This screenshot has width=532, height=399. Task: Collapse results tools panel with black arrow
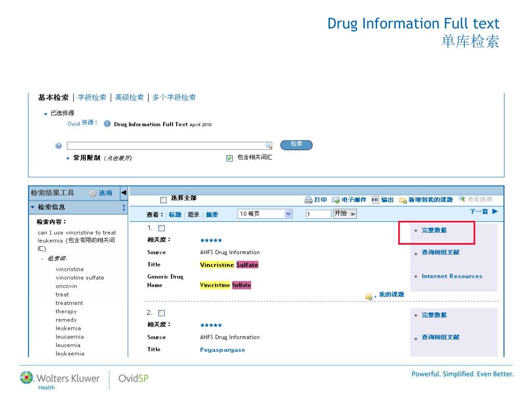tap(124, 193)
